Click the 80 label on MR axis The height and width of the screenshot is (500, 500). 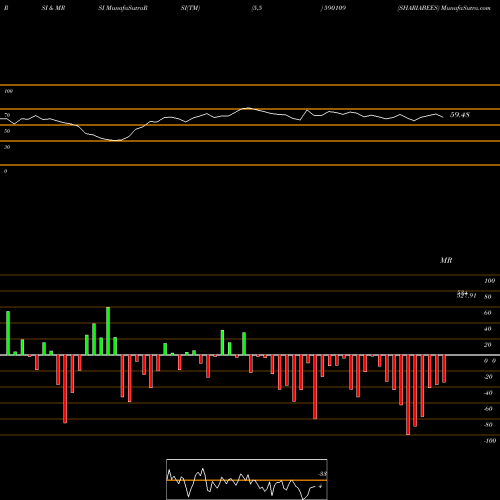coord(488,297)
